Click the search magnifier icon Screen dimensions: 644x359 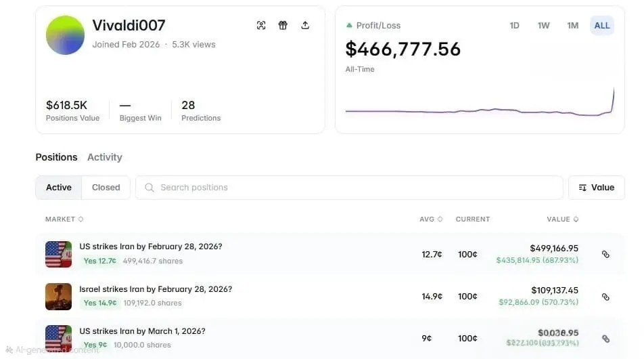(149, 188)
